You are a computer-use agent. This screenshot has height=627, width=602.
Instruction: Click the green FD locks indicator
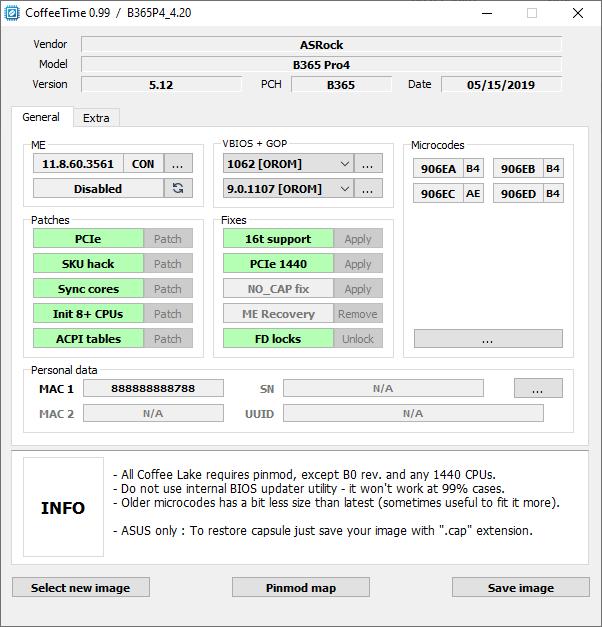pos(278,339)
